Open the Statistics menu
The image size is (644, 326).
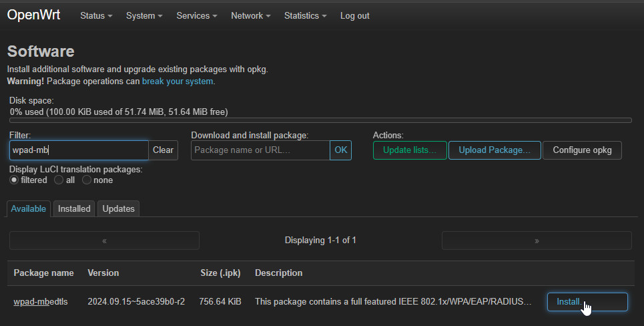305,15
